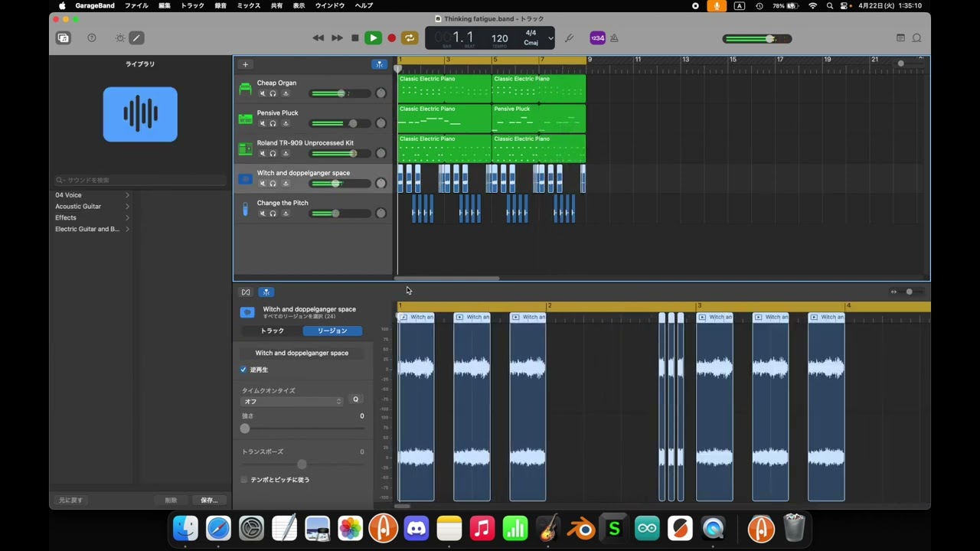Click the Pensive Pluck keyboard track icon
Screen dimensions: 980x551
(245, 119)
